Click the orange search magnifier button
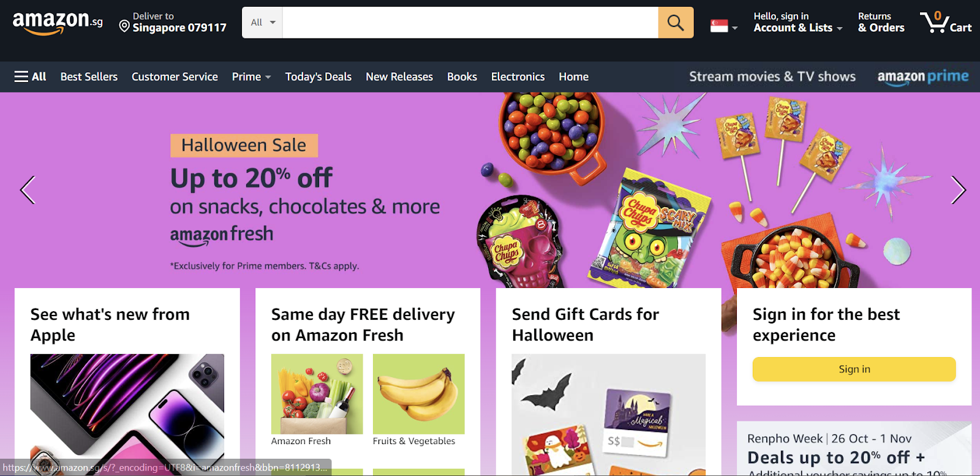The image size is (980, 476). [676, 23]
